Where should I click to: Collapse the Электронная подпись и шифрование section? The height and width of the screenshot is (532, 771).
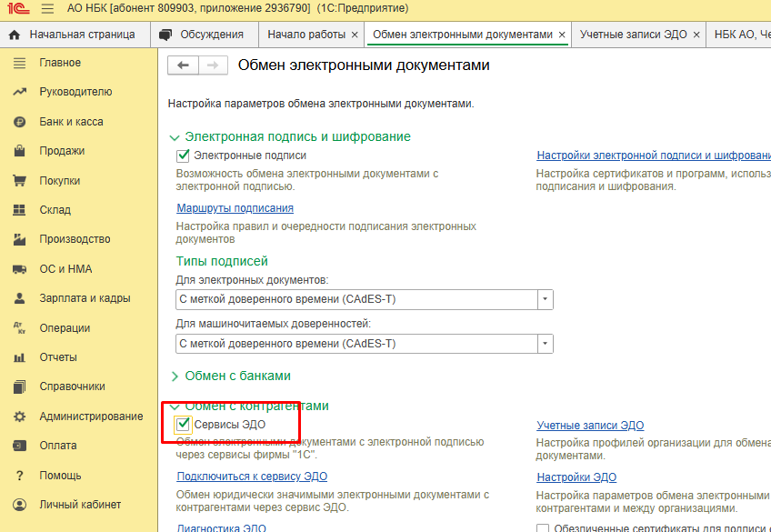[174, 137]
